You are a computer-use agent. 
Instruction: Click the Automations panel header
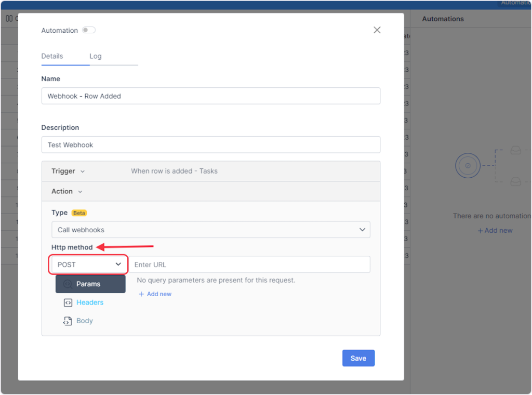[443, 19]
